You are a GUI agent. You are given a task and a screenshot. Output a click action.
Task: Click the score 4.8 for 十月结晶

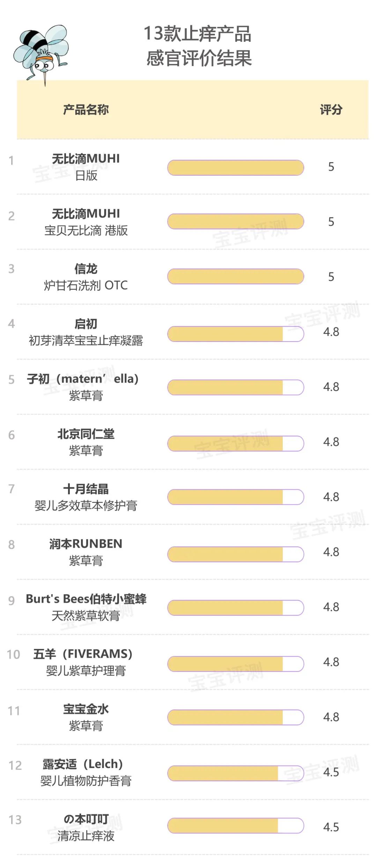pos(331,497)
